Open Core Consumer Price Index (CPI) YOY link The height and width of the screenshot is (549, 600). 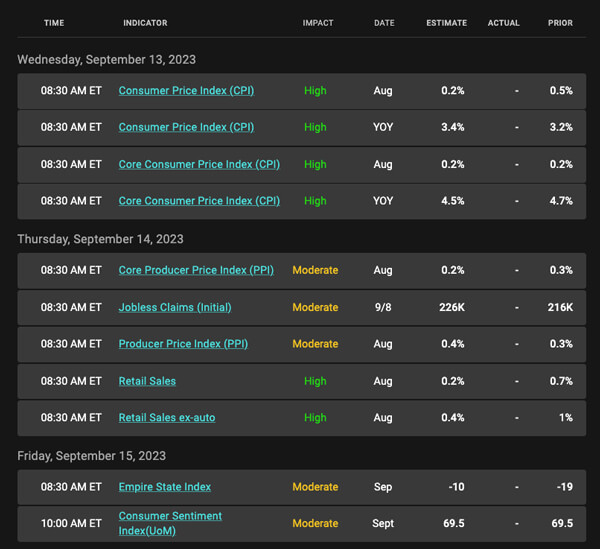pos(199,201)
